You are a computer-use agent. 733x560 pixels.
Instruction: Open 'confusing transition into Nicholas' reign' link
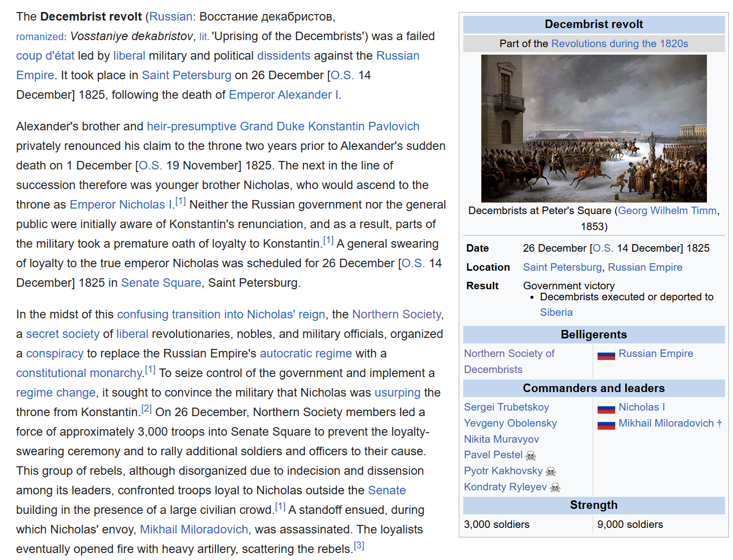tap(221, 314)
